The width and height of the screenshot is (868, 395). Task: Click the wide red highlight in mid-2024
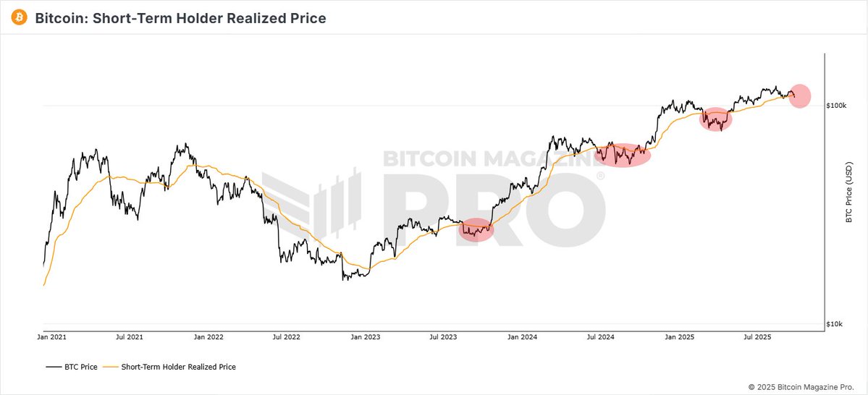point(623,155)
